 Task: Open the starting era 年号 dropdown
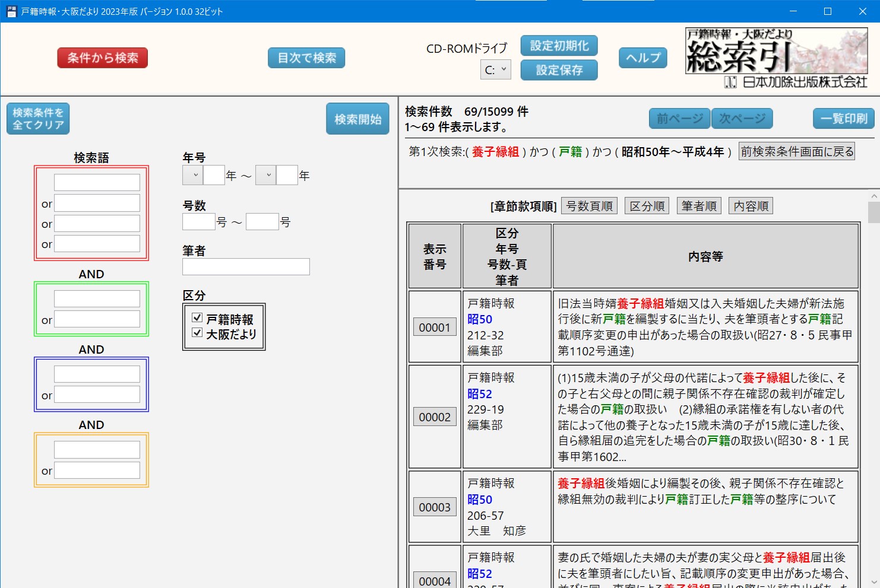tap(193, 175)
